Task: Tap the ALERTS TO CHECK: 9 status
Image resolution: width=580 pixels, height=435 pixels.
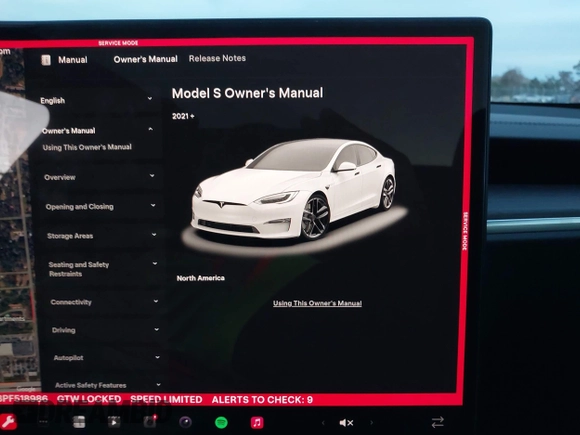Action: (x=262, y=400)
